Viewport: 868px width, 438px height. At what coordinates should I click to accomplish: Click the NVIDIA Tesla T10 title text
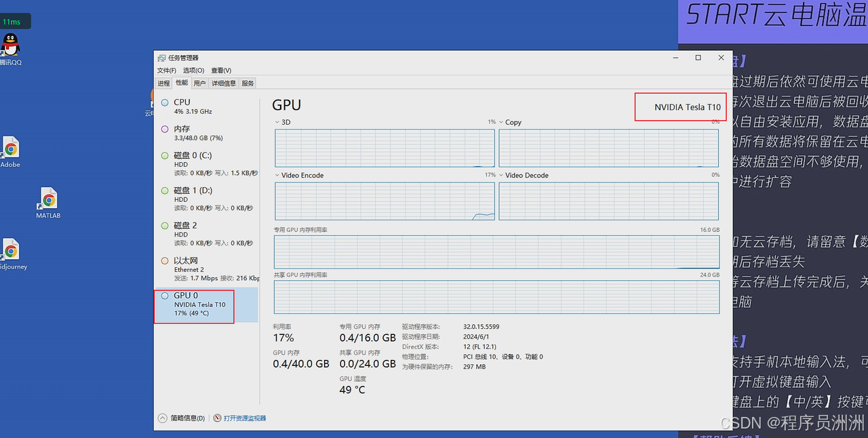(x=687, y=107)
